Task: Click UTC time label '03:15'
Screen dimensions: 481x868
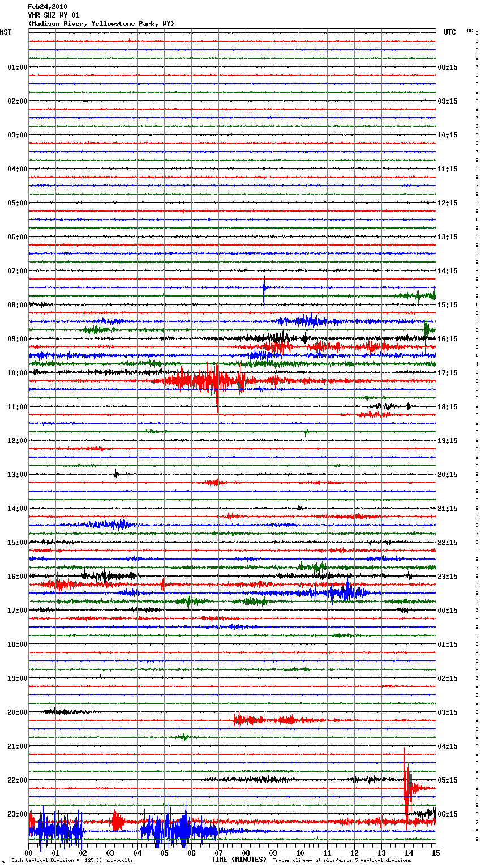Action: pyautogui.click(x=448, y=712)
